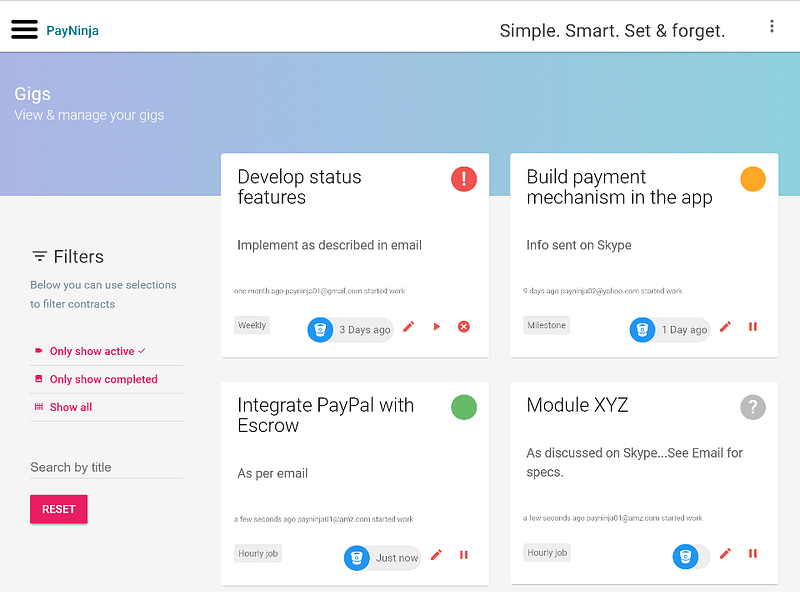Screen dimensions: 800x600
Task: Click the PayNinja logo link
Action: [x=72, y=31]
